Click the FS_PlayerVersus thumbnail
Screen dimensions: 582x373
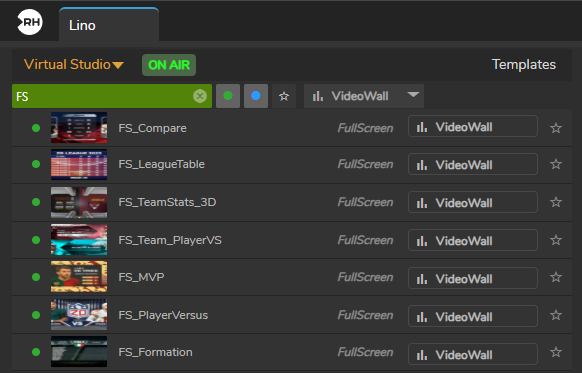(79, 315)
